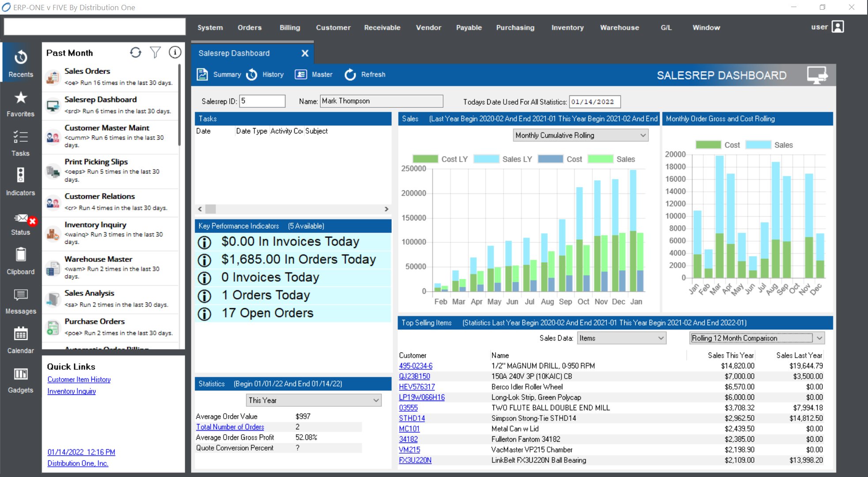This screenshot has width=868, height=477.
Task: Open info for 17 Open Orders KPI
Action: tap(204, 314)
